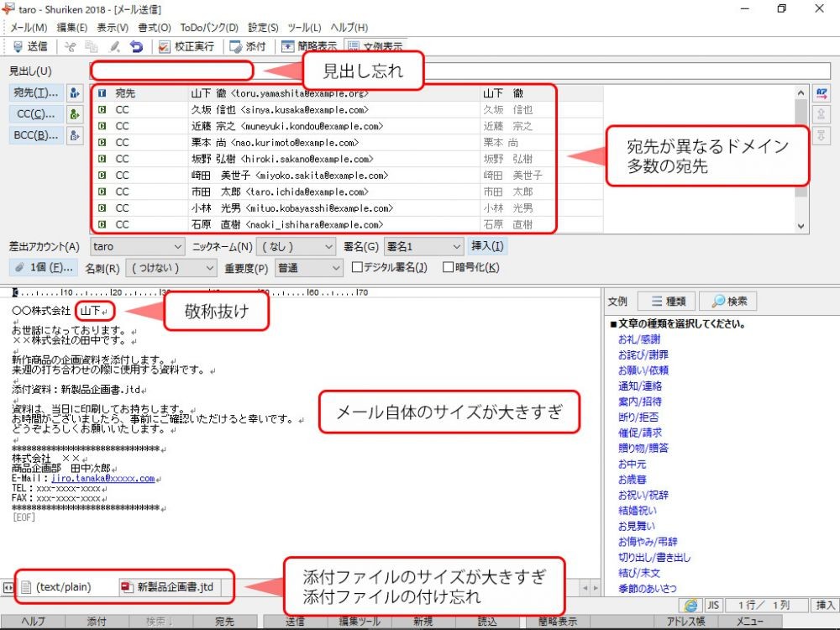Open the ToDoバンク(D) menu

(209, 28)
